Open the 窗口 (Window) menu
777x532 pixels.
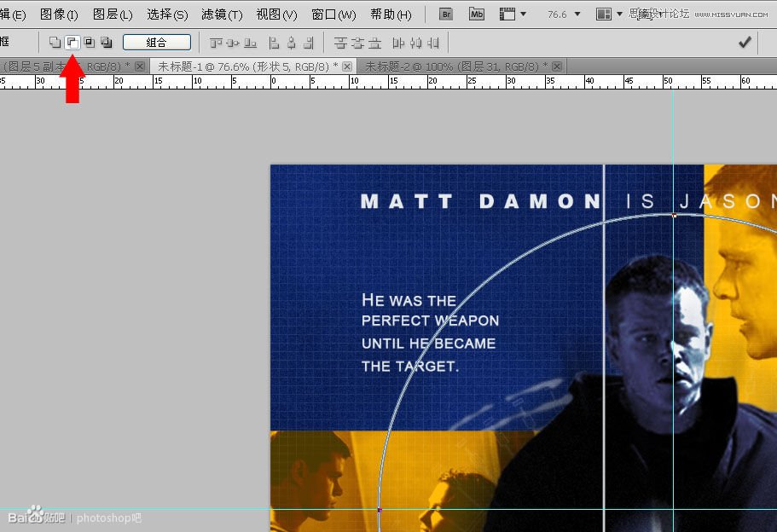pyautogui.click(x=333, y=14)
